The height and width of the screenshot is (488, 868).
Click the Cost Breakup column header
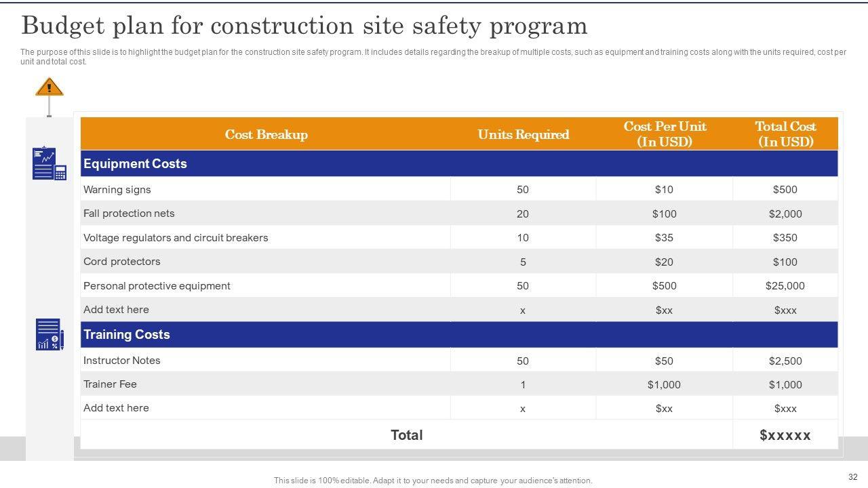pos(266,134)
